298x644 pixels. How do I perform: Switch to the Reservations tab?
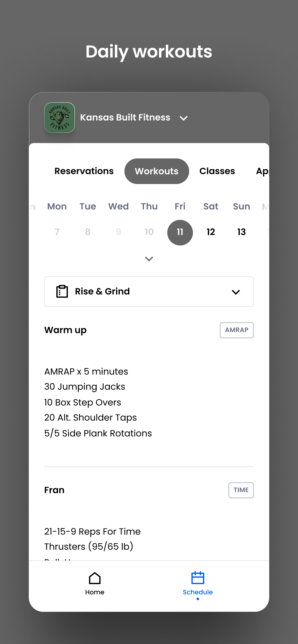(84, 171)
